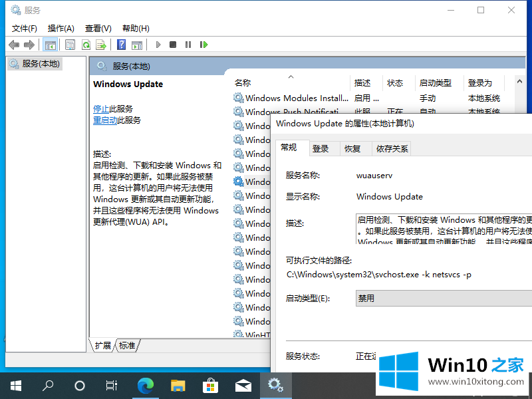
Task: Open the 文件(F) menu
Action: pyautogui.click(x=25, y=29)
